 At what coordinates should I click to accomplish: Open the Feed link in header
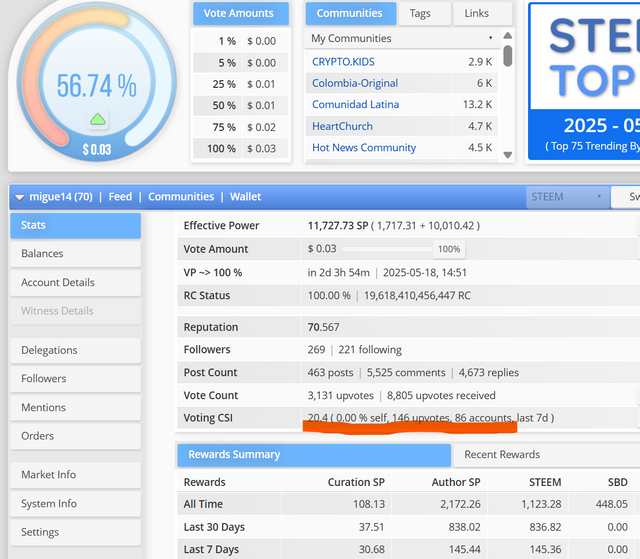(120, 197)
